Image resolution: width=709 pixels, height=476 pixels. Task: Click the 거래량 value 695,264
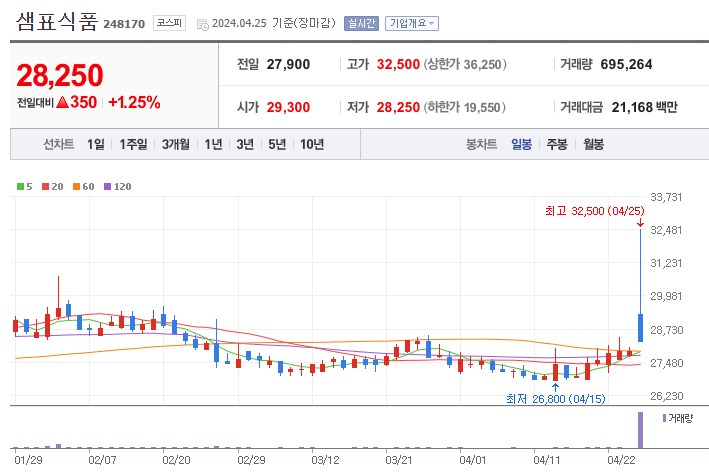click(626, 64)
